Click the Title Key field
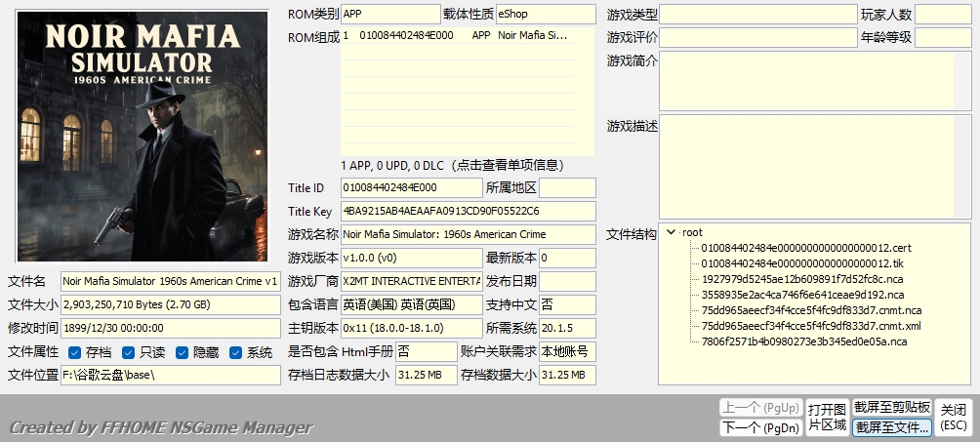This screenshot has height=442, width=980. (x=468, y=211)
